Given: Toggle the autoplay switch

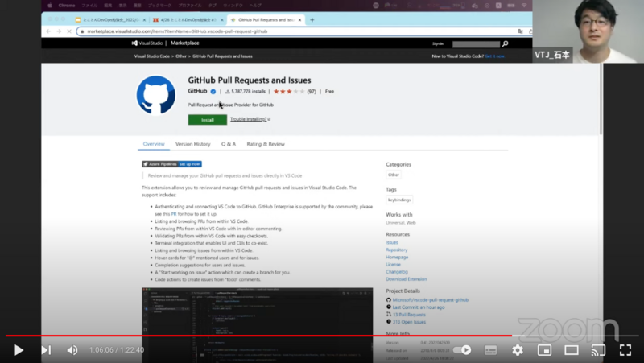Looking at the screenshot, I should point(462,350).
